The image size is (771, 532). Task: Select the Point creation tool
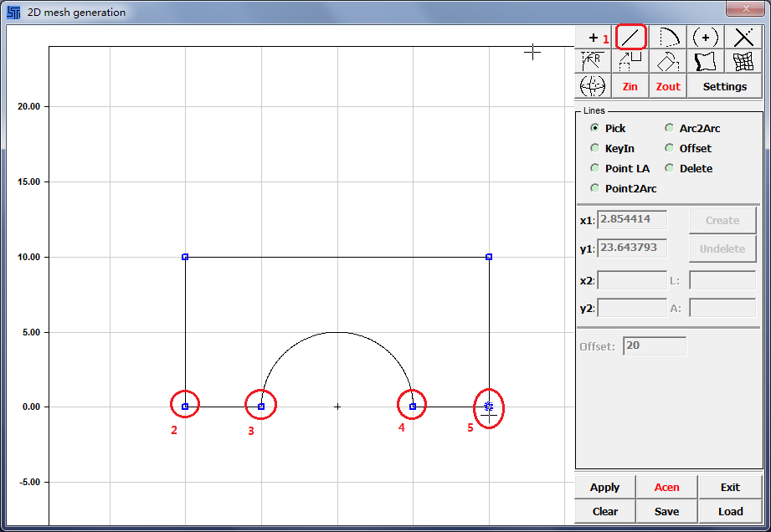pos(594,38)
